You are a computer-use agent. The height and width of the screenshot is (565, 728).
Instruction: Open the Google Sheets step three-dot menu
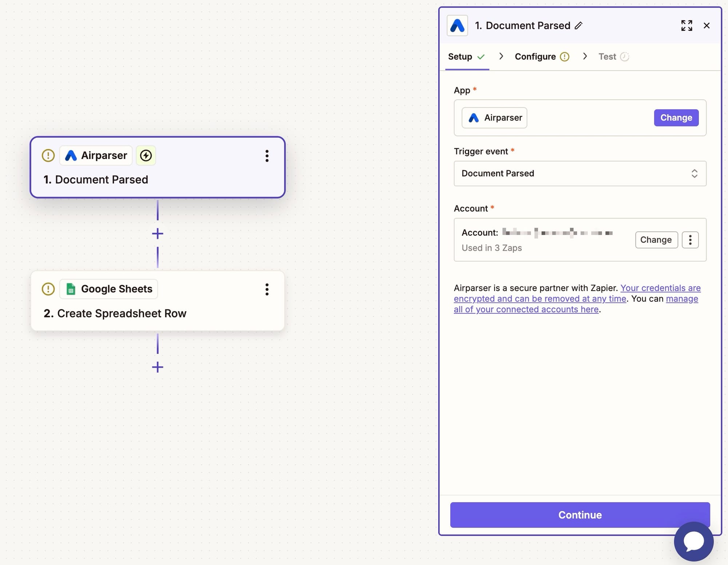click(x=267, y=289)
